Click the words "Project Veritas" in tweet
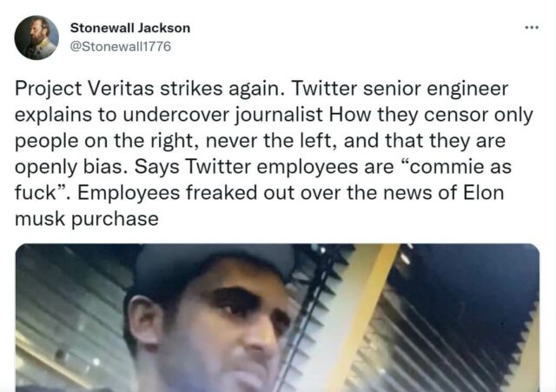 pyautogui.click(x=84, y=89)
